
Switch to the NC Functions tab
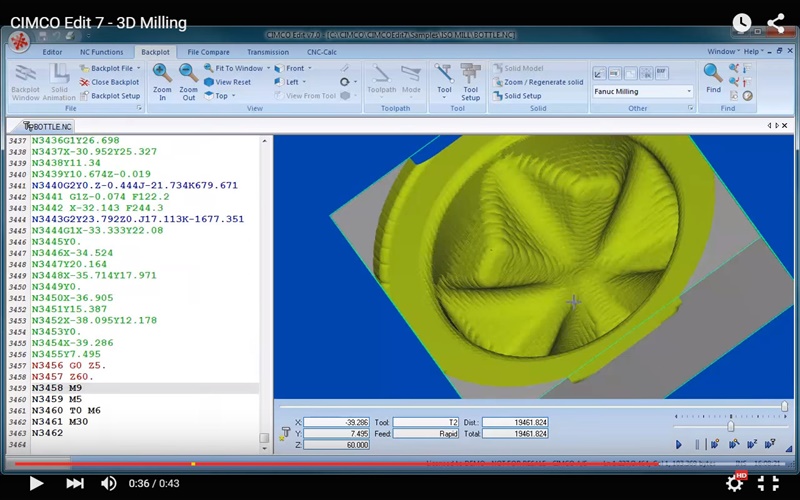pyautogui.click(x=102, y=52)
